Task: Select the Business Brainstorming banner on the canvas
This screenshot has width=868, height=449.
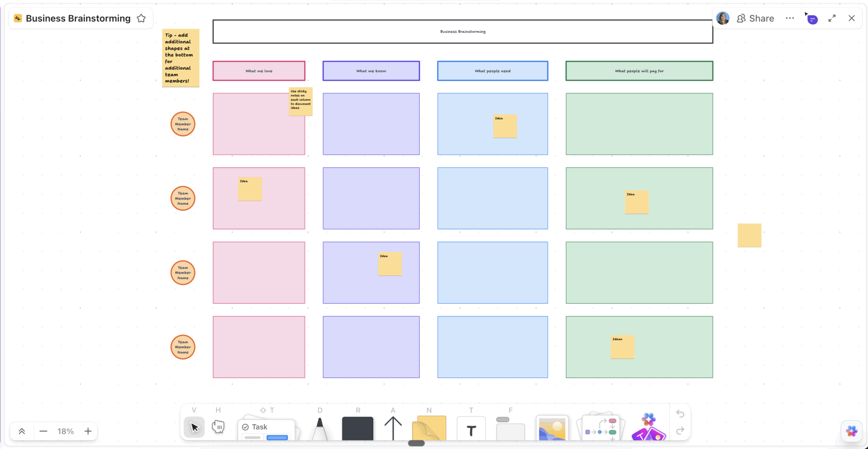Action: tap(463, 32)
